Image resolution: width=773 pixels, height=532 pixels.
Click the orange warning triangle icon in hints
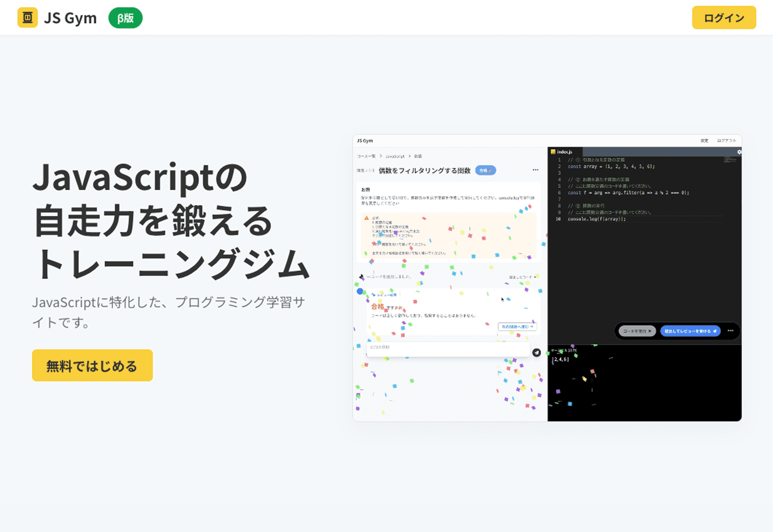point(366,218)
